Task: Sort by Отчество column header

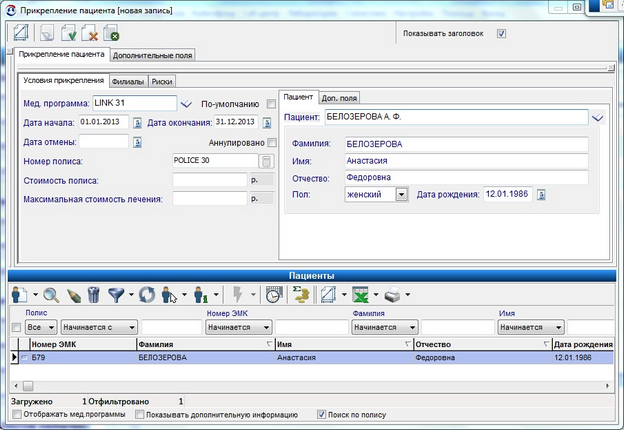Action: click(483, 344)
